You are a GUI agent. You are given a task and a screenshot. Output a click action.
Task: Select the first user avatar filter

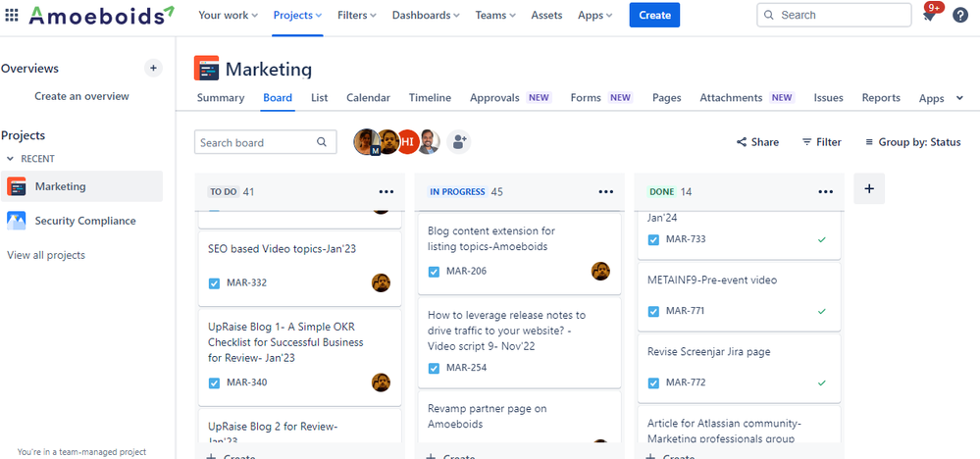366,142
